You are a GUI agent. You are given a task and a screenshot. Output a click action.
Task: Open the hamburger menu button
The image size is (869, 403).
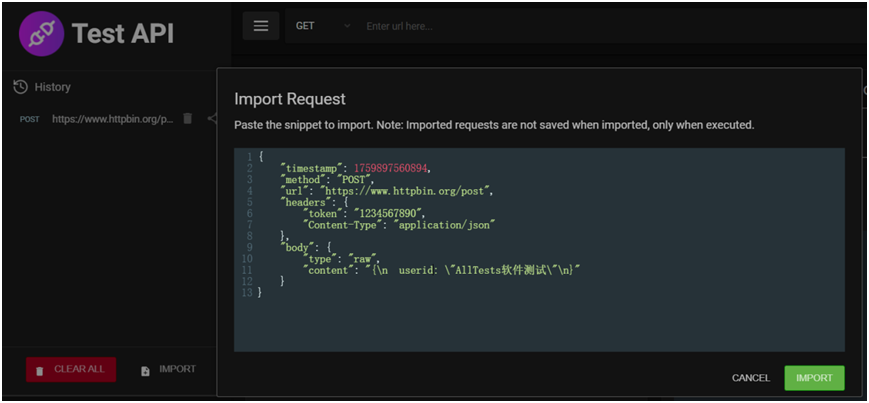[x=261, y=26]
